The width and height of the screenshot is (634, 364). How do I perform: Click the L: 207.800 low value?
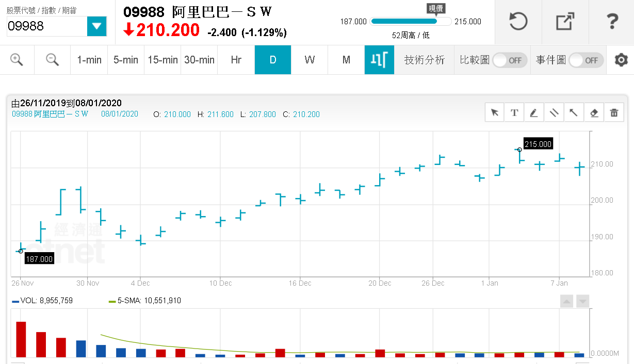259,114
